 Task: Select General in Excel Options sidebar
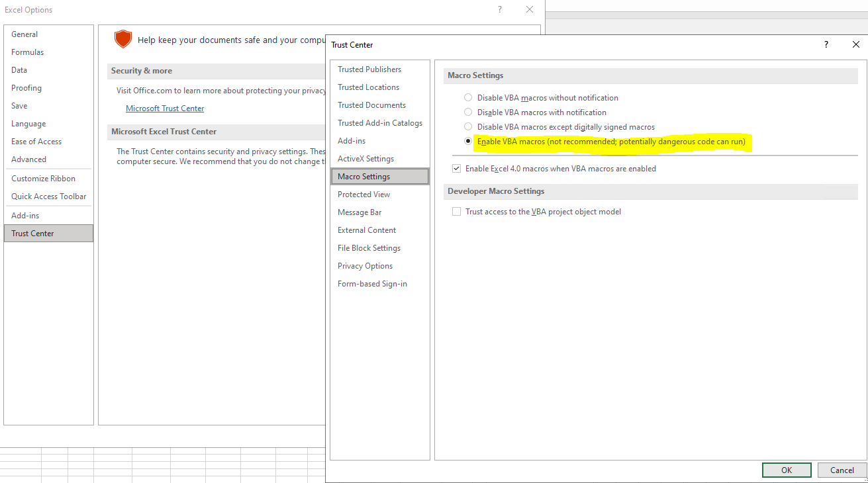[48, 34]
